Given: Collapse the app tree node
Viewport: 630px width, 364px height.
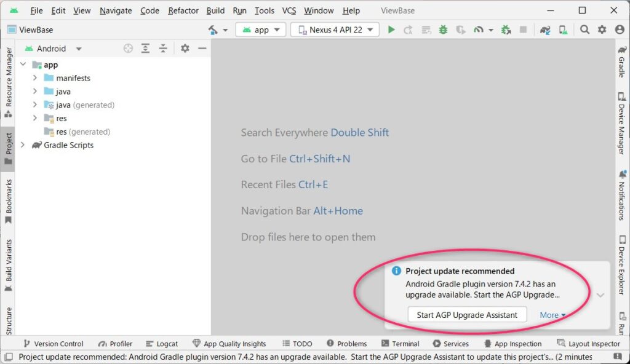Looking at the screenshot, I should click(23, 65).
